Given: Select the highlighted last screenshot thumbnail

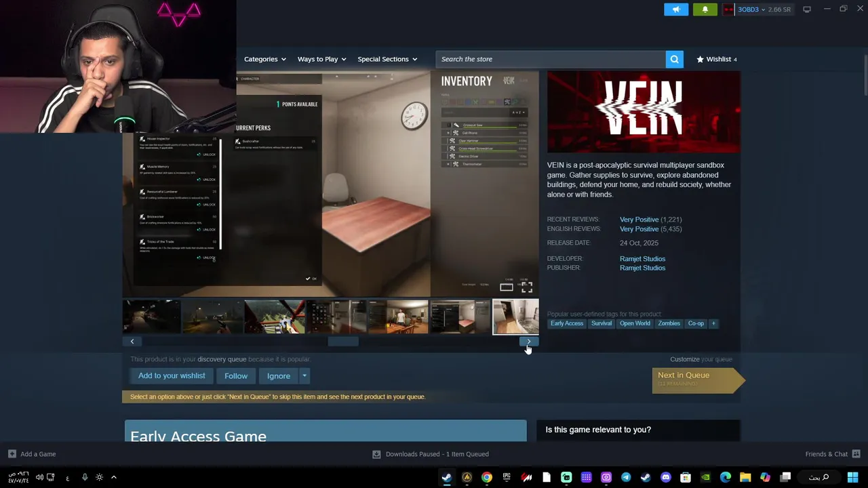Looking at the screenshot, I should point(515,317).
